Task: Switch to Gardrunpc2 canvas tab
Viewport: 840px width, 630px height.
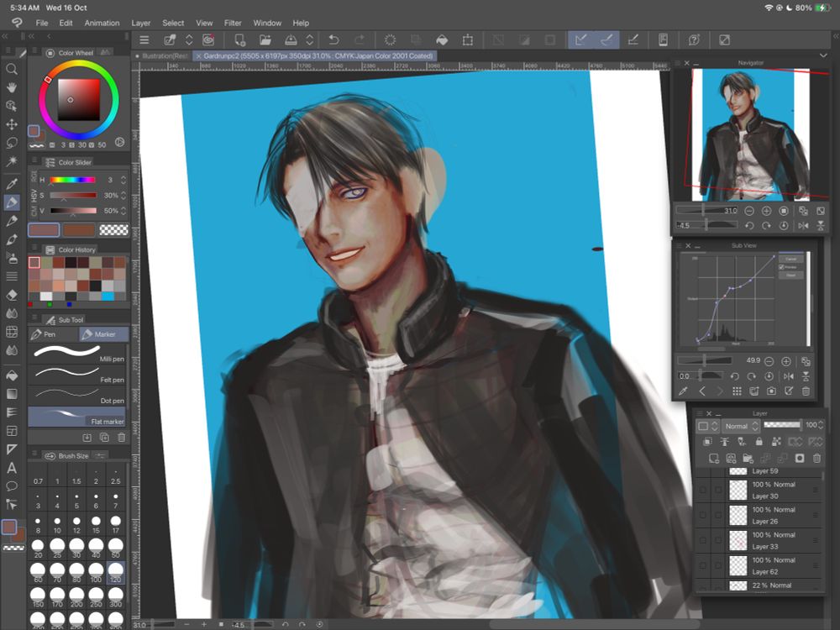Action: [314, 55]
